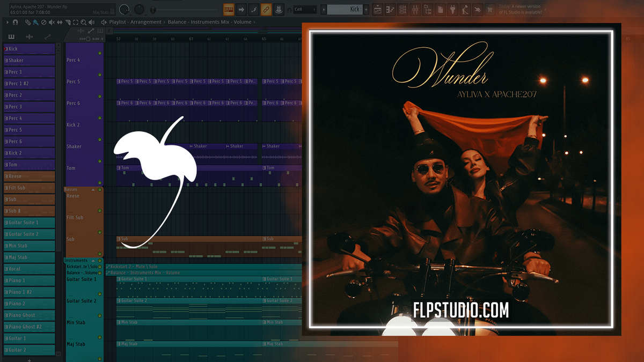The image size is (644, 362).
Task: Select the Paint tool in the playlist toolbar
Action: 35,22
